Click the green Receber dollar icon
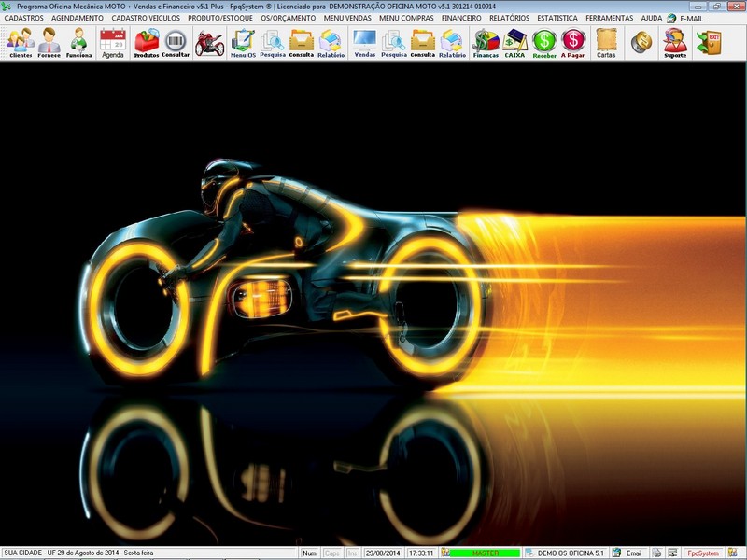 click(x=544, y=43)
